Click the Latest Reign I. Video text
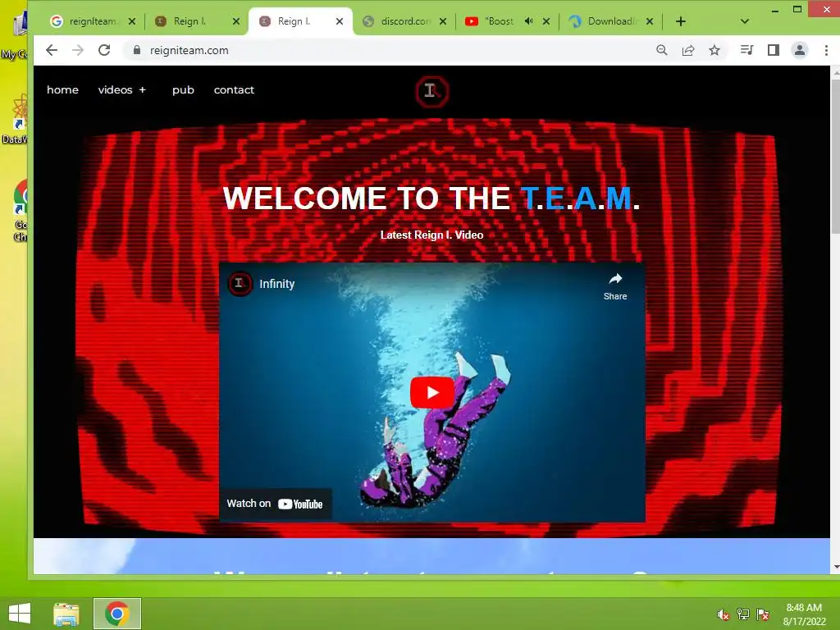The height and width of the screenshot is (630, 840). [x=431, y=235]
